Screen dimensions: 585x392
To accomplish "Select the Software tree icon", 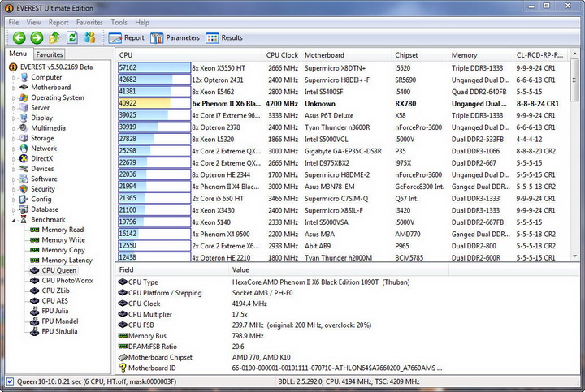I will pyautogui.click(x=24, y=179).
